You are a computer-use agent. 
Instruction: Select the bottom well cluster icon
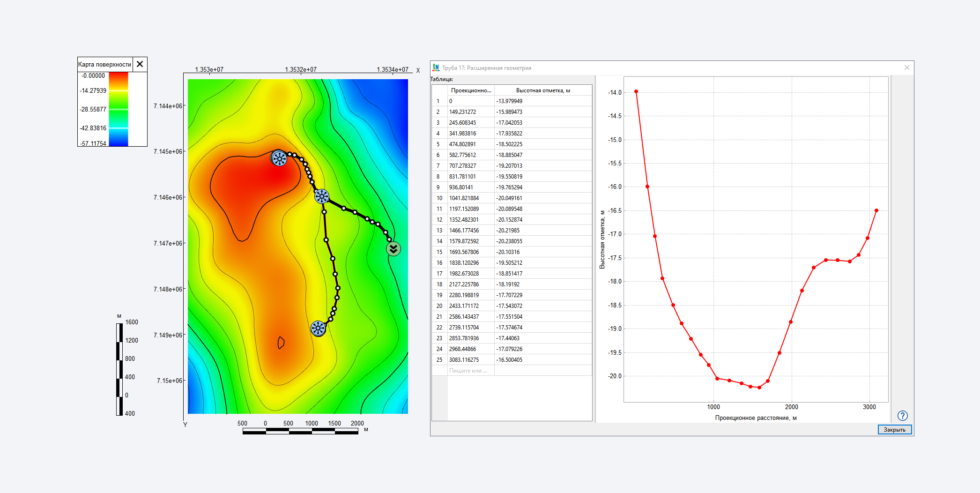tap(318, 328)
